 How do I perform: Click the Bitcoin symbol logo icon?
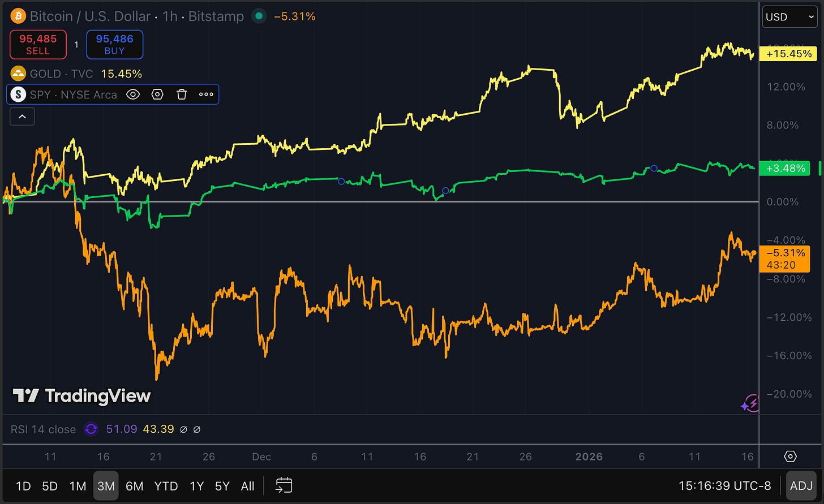coord(18,16)
